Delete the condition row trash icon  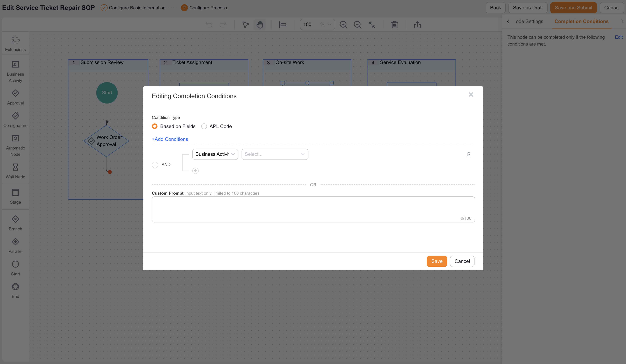click(x=469, y=154)
